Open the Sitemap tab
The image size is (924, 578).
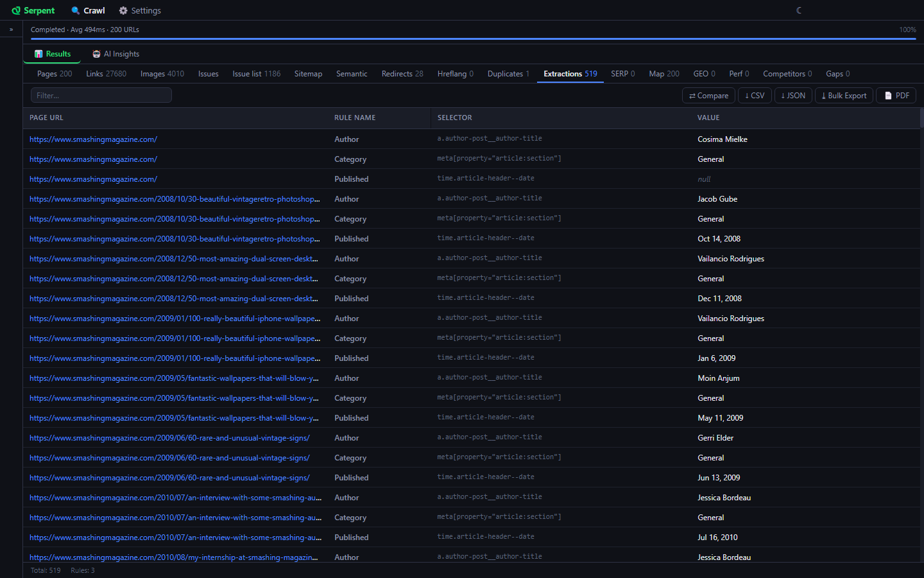tap(308, 74)
